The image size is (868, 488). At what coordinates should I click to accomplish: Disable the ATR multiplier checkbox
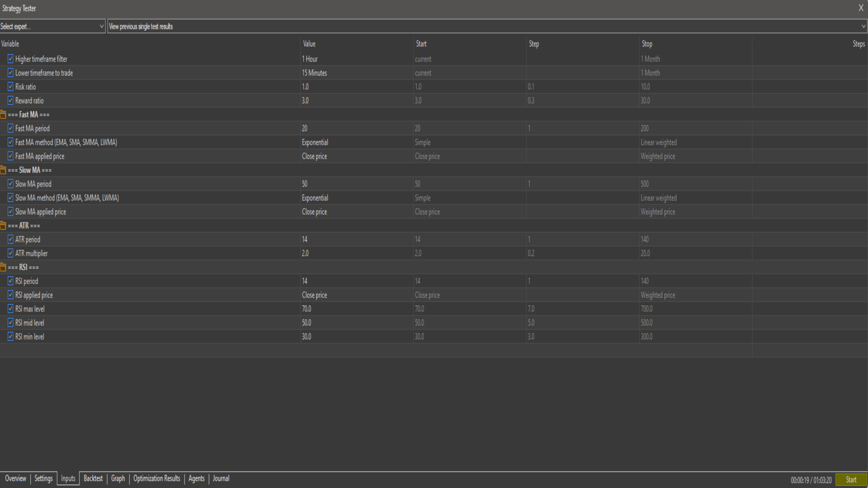10,253
